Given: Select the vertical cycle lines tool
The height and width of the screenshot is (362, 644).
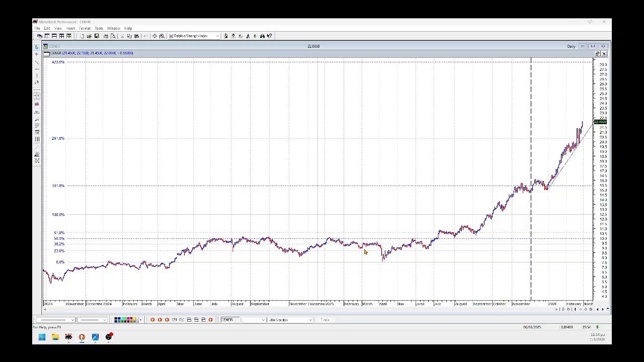Looking at the screenshot, I should [37, 139].
